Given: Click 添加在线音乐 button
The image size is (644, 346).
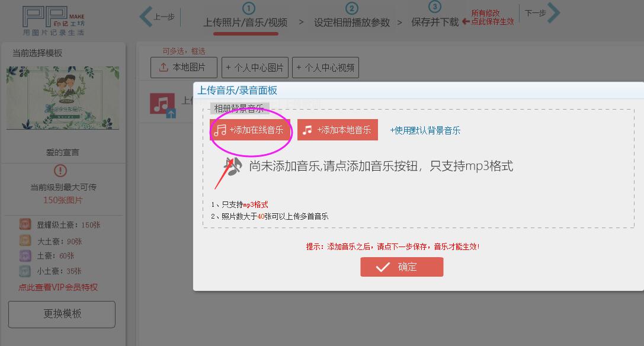Looking at the screenshot, I should [x=250, y=130].
